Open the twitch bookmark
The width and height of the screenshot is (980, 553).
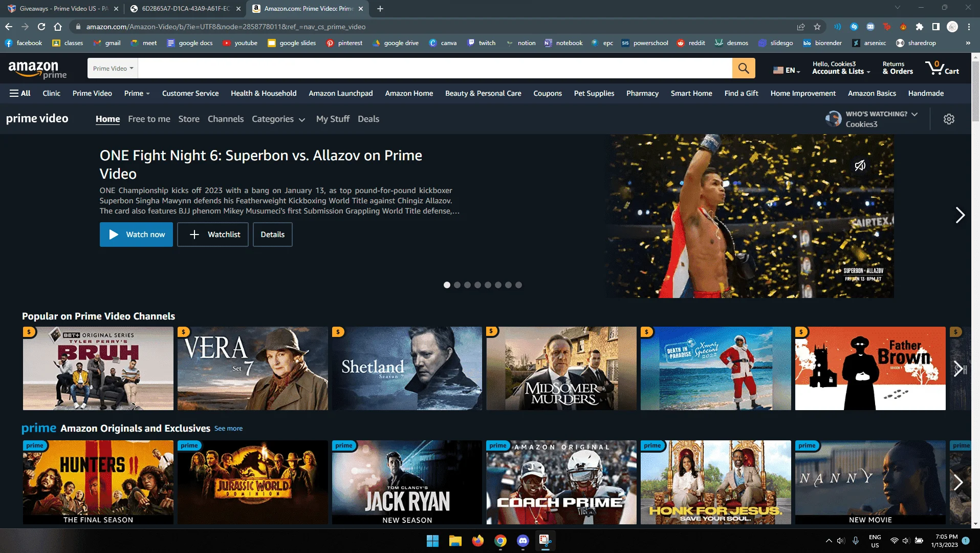click(x=482, y=43)
